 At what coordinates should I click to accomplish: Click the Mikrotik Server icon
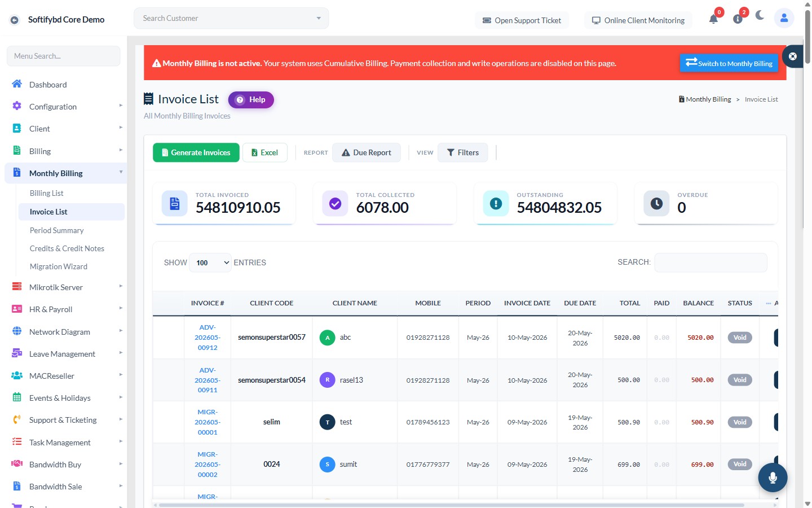17,287
